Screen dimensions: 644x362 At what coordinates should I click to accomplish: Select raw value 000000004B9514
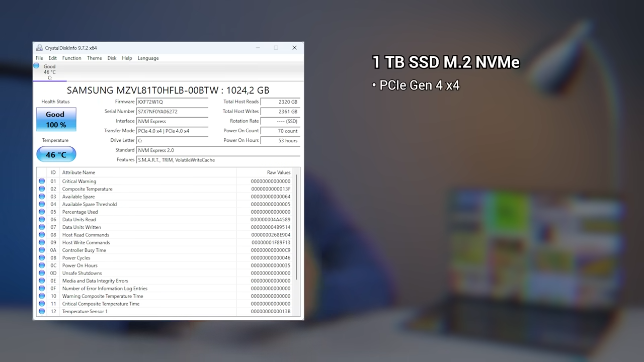pyautogui.click(x=271, y=227)
